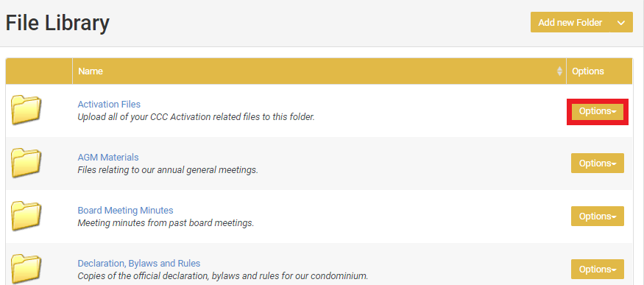Screen dimensions: 644x285
Task: Click the Add new Folder button
Action: point(570,22)
